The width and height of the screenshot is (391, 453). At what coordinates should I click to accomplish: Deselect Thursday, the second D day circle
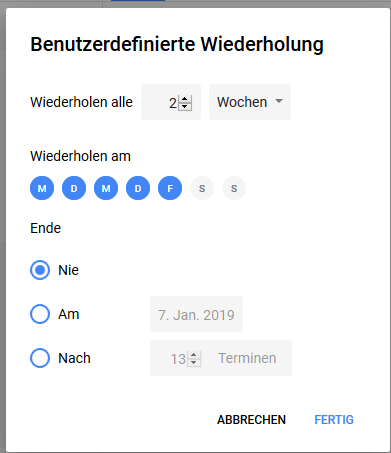tap(138, 188)
